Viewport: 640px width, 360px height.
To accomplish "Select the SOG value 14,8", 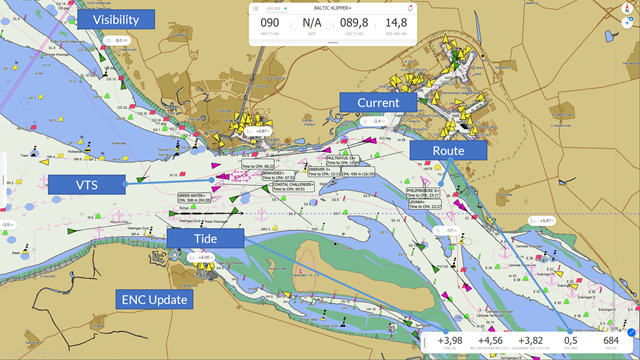I will (x=396, y=23).
